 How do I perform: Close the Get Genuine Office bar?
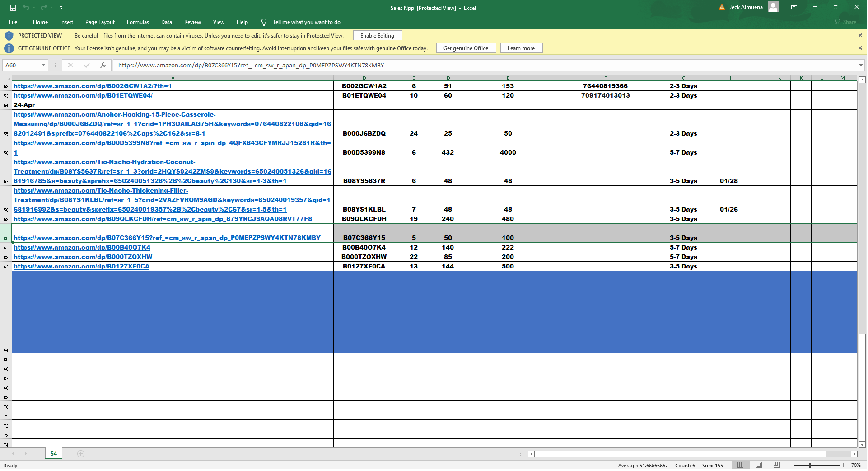[x=860, y=48]
